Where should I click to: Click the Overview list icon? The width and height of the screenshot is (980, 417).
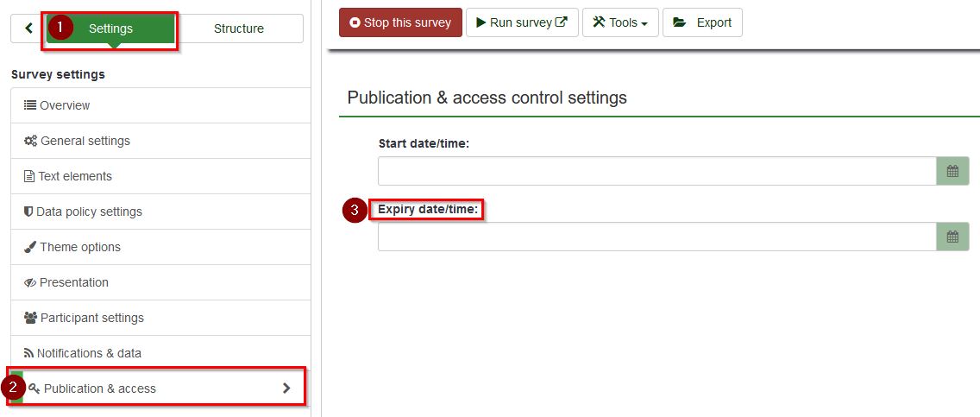point(29,105)
